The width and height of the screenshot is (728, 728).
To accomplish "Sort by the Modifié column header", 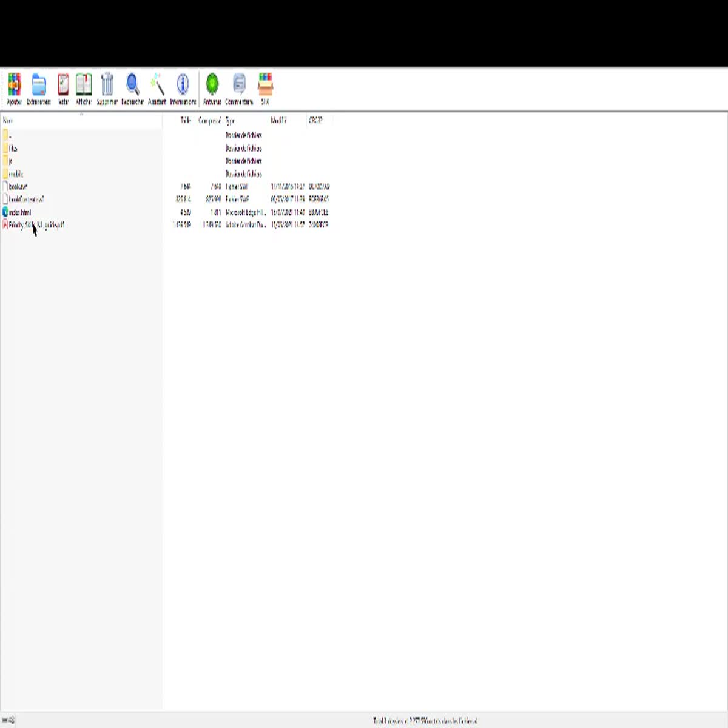I will [278, 121].
